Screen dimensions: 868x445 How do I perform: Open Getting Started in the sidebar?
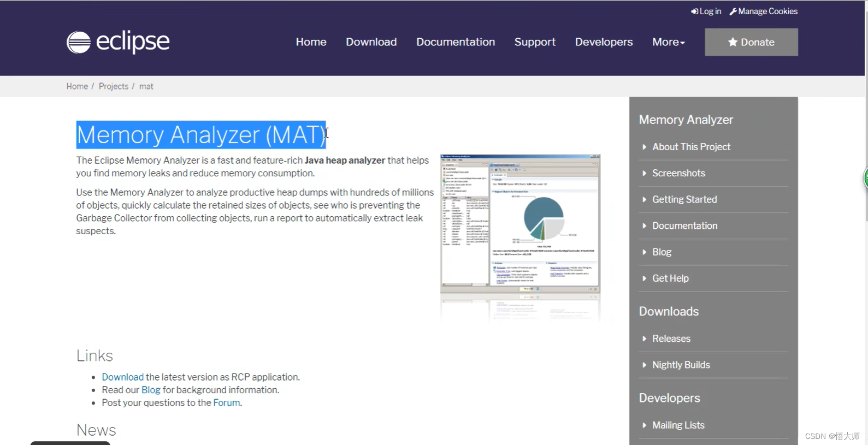[684, 199]
